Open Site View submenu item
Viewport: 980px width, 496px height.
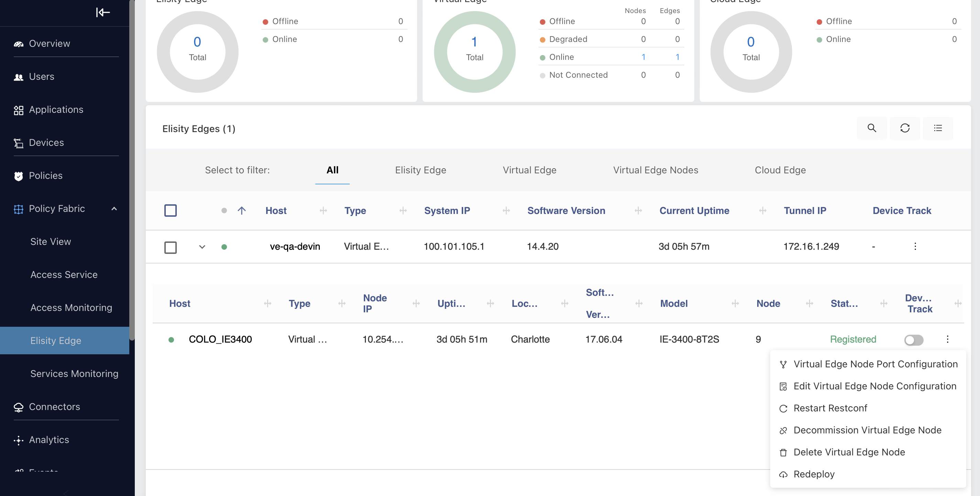pos(51,242)
